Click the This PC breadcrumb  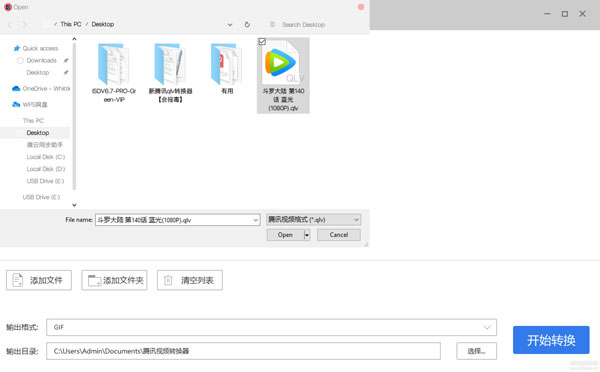click(71, 24)
